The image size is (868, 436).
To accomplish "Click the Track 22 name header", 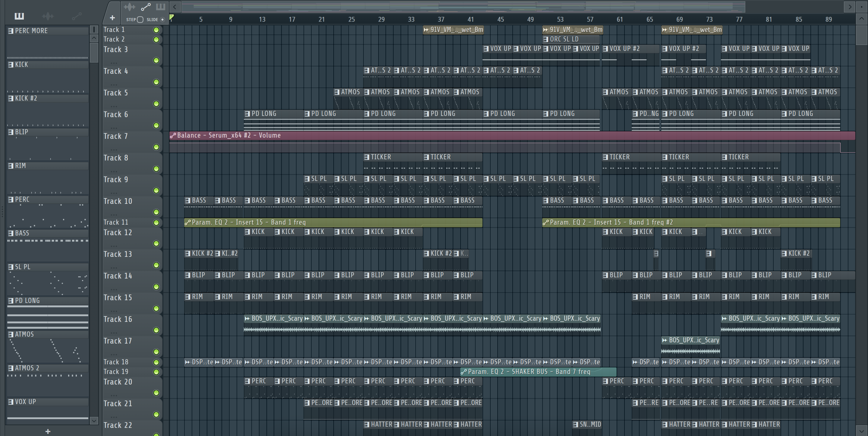I will 118,425.
